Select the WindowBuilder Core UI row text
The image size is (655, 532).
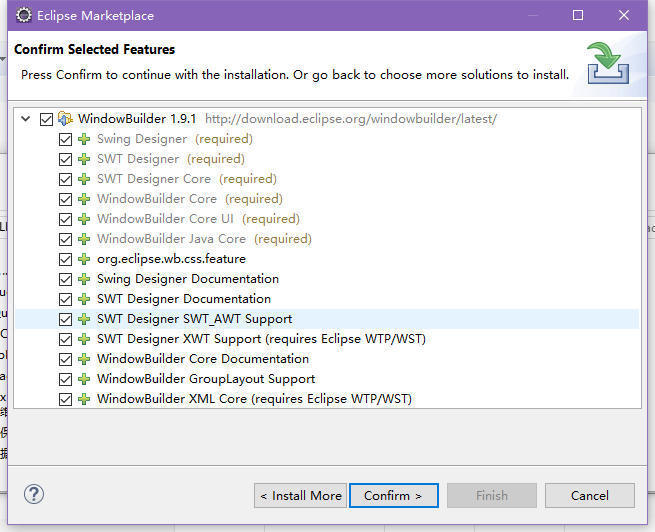[198, 219]
